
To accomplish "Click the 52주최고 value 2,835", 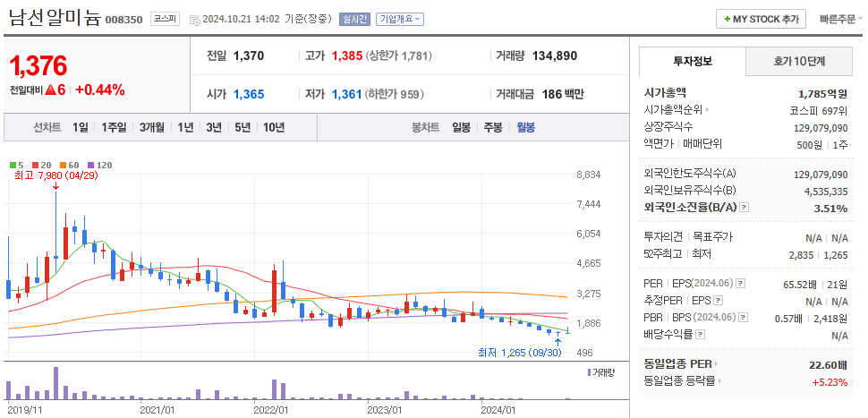I will click(x=802, y=255).
